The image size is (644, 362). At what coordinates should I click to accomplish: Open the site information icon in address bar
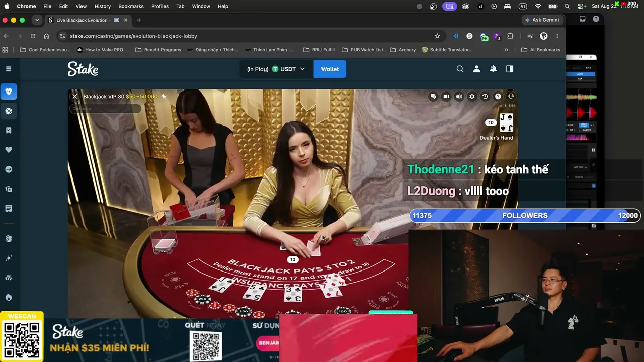tap(62, 36)
